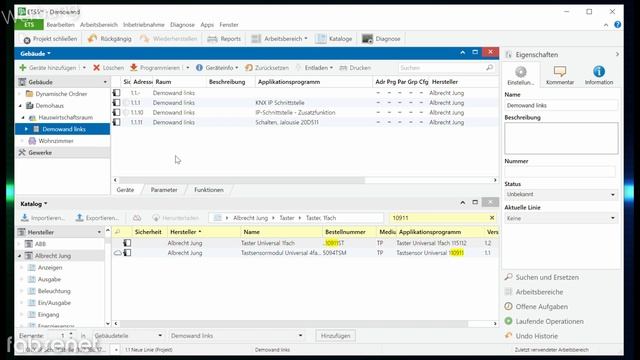
Task: Switch to the Funktionen tab
Action: coord(209,190)
